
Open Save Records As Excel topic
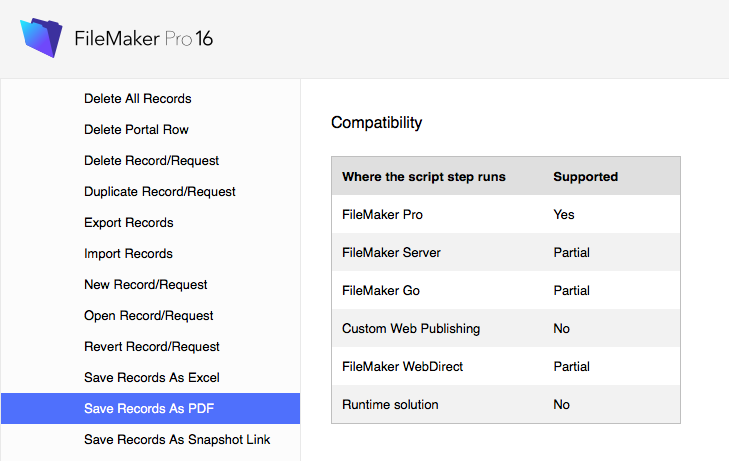coord(152,377)
